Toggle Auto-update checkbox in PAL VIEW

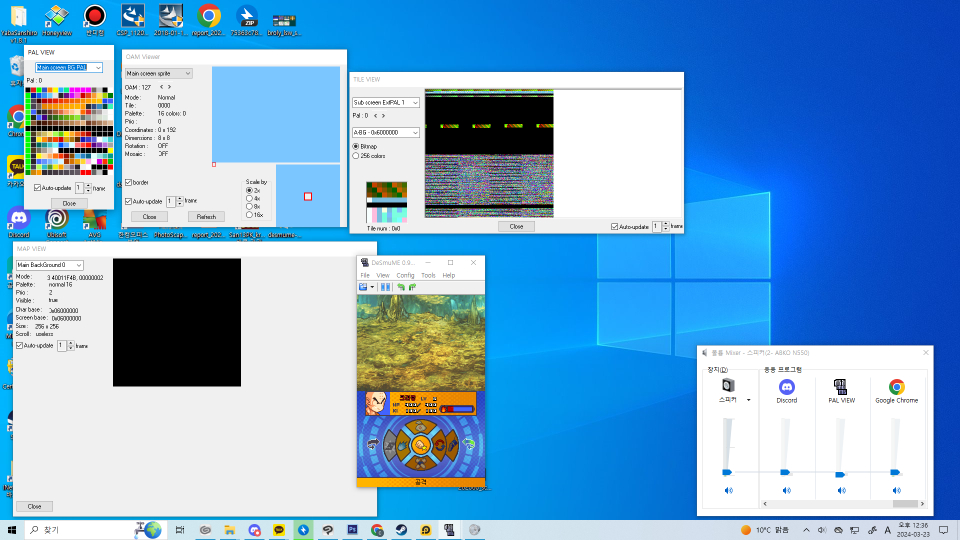point(37,188)
